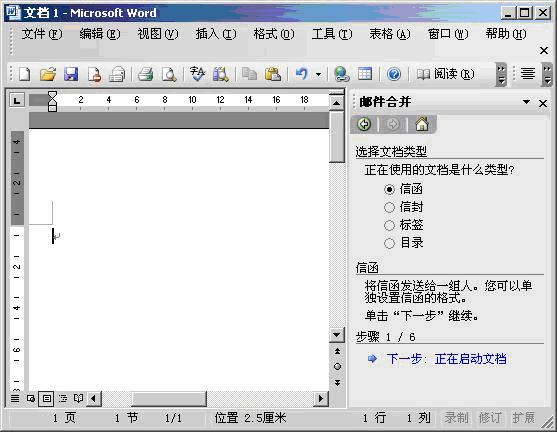Click the vertical scrollbar up arrow

[x=336, y=103]
